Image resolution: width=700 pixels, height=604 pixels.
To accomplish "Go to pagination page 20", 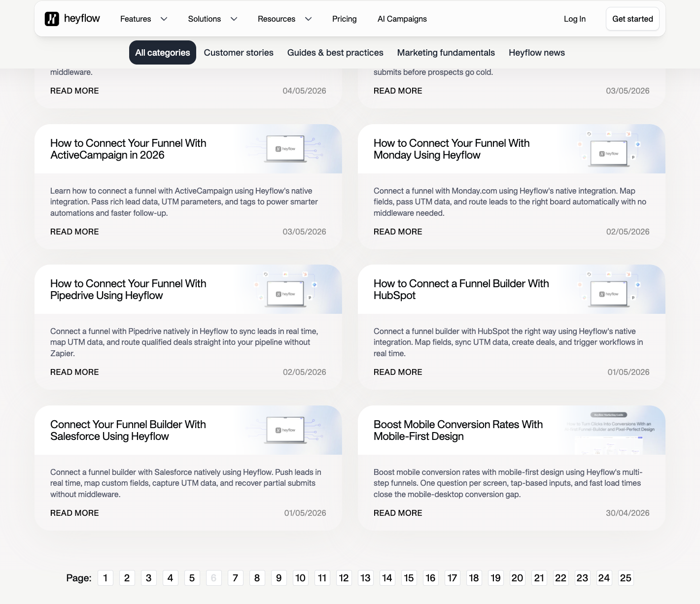I will click(518, 578).
